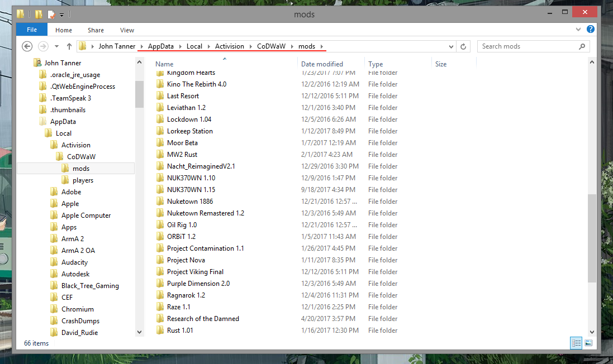
Task: Click folder icon of ORBiT 1.2
Action: click(160, 236)
